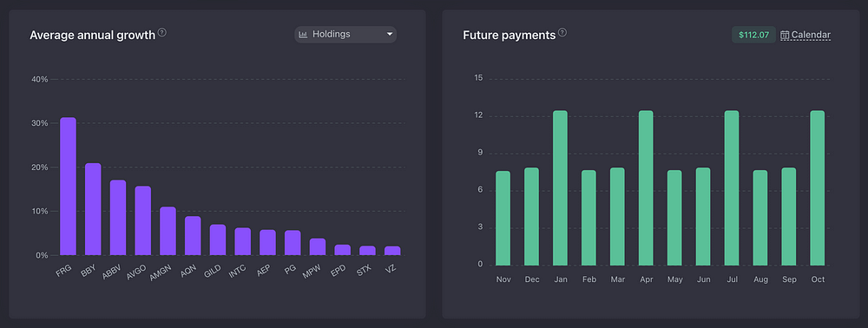Click the AMGN growth bar
Screen dimensions: 868x328
(x=168, y=231)
